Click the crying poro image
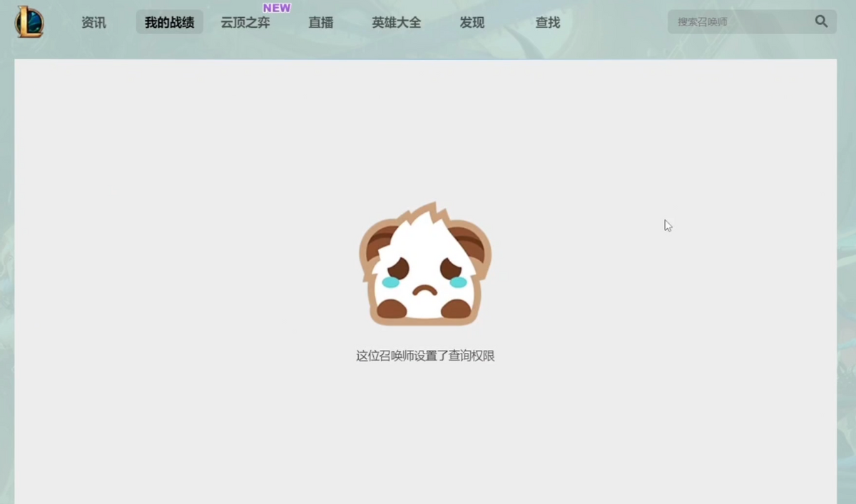 tap(425, 264)
